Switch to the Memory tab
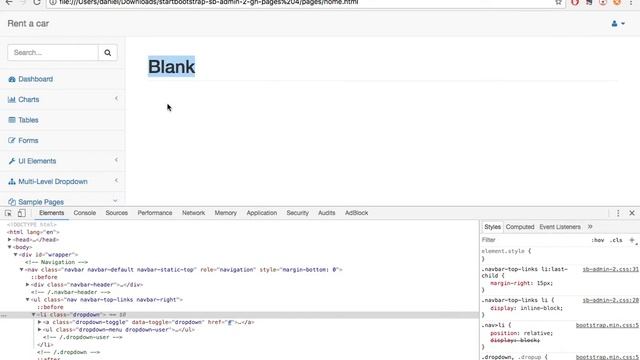Image resolution: width=640 pixels, height=360 pixels. [225, 213]
